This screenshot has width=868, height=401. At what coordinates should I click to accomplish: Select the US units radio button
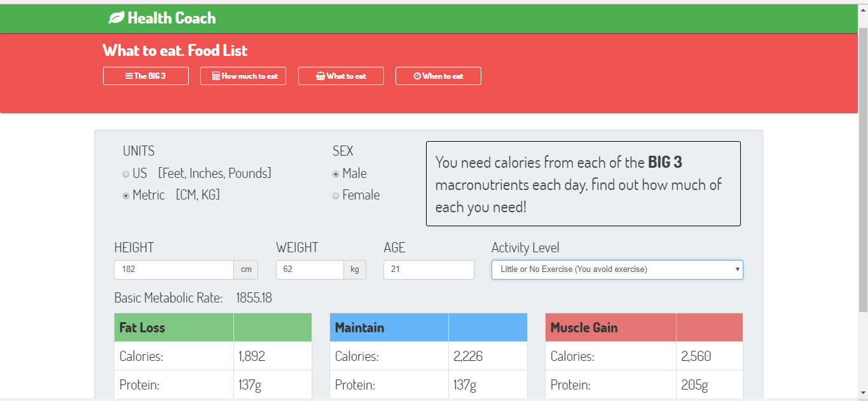pos(126,174)
